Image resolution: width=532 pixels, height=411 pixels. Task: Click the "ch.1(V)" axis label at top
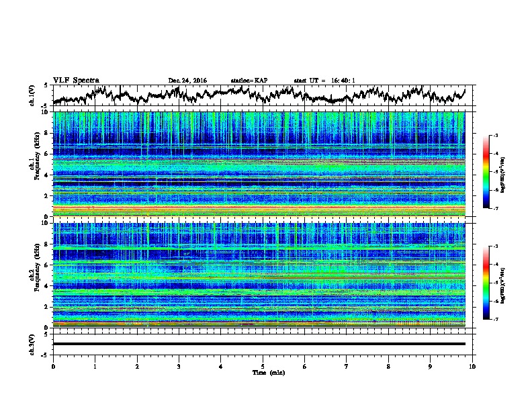point(32,95)
